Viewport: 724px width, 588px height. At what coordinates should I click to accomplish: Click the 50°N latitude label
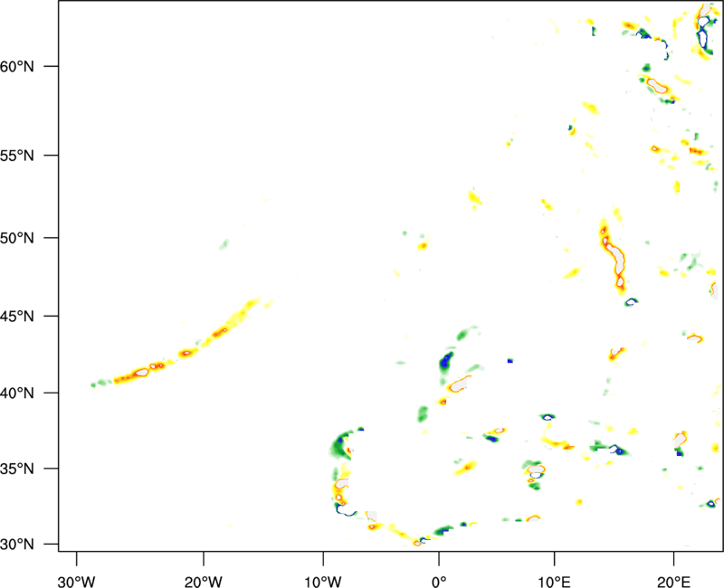coord(17,238)
